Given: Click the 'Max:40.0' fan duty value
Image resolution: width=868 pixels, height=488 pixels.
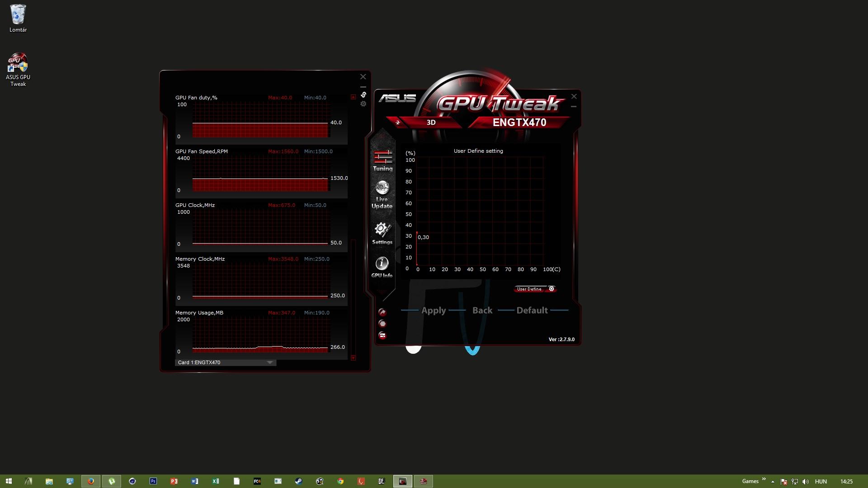Looking at the screenshot, I should [280, 98].
